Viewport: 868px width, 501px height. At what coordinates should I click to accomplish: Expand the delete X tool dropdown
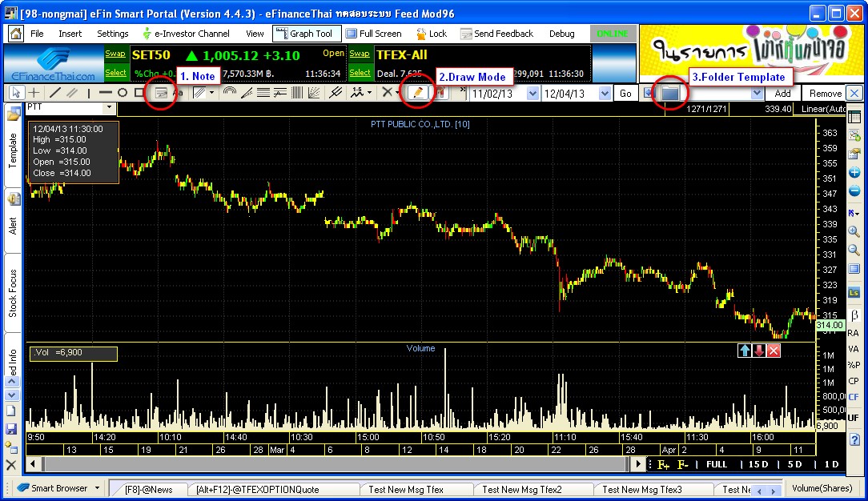pyautogui.click(x=397, y=93)
